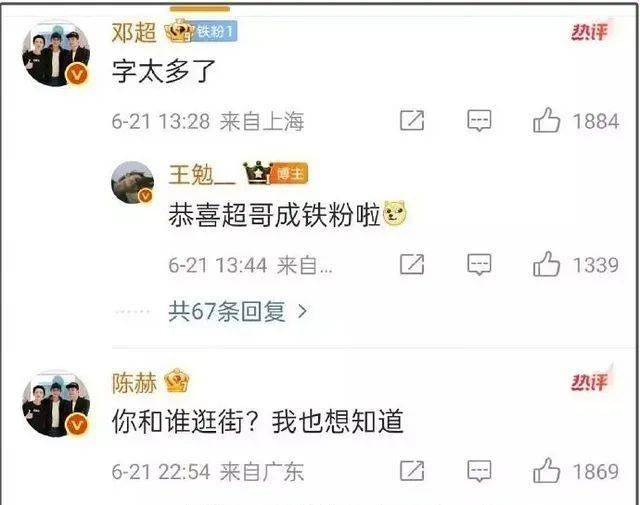Click username 王勉__

point(202,175)
